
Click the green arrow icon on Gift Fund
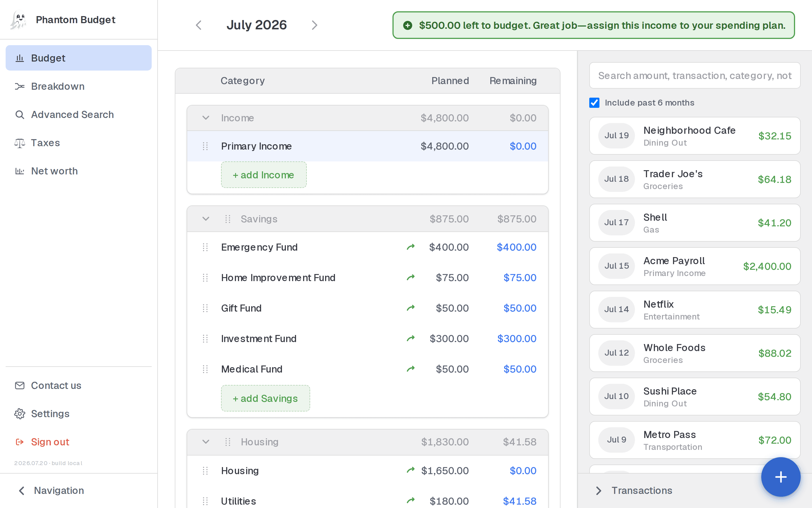(411, 308)
